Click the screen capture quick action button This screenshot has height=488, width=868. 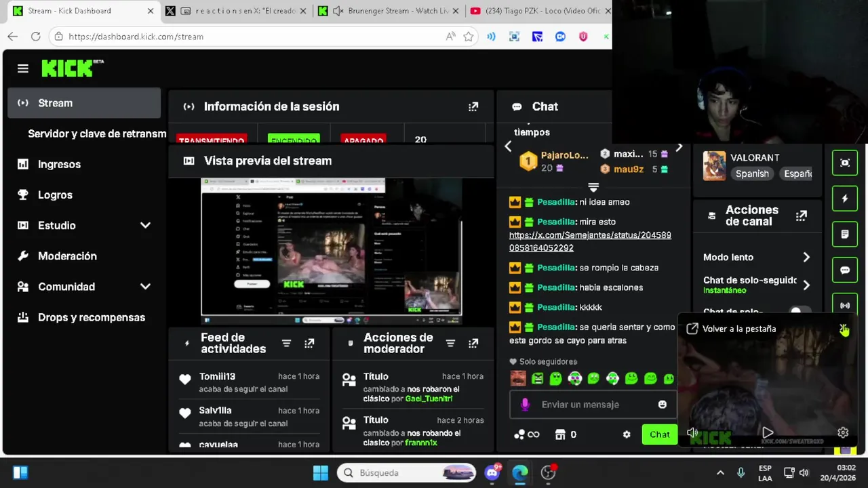[845, 163]
